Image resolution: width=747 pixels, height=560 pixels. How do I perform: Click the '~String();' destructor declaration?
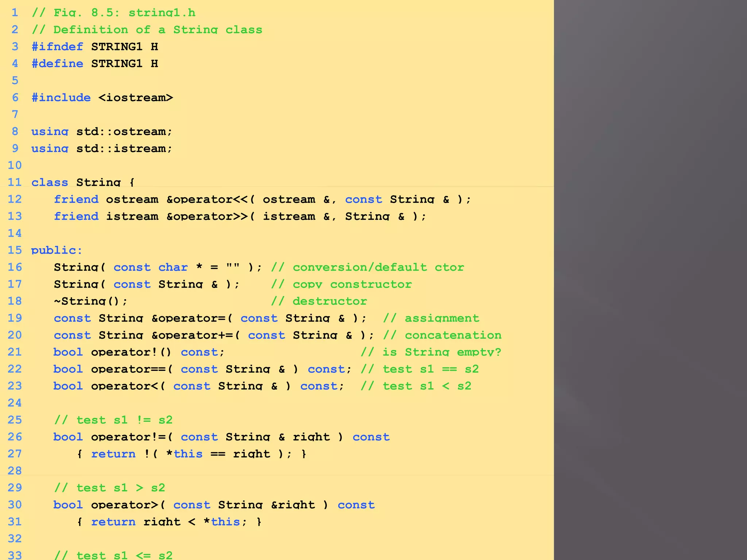point(91,301)
